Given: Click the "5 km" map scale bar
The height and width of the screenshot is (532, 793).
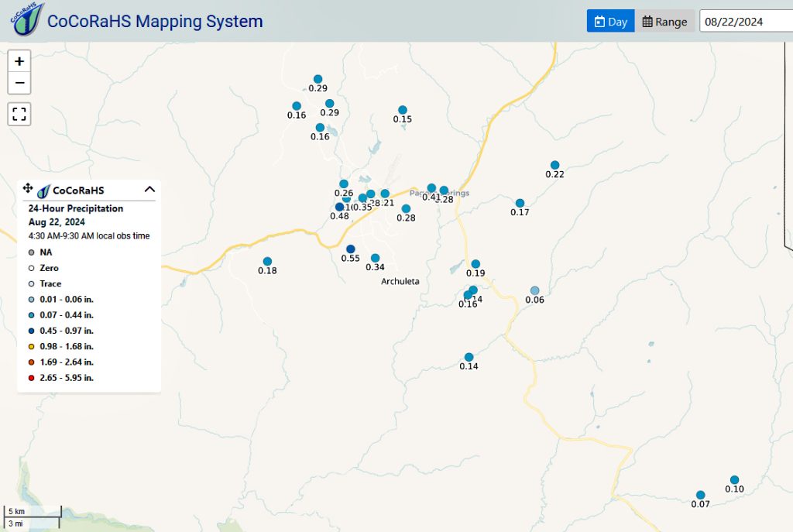Looking at the screenshot, I should point(33,511).
